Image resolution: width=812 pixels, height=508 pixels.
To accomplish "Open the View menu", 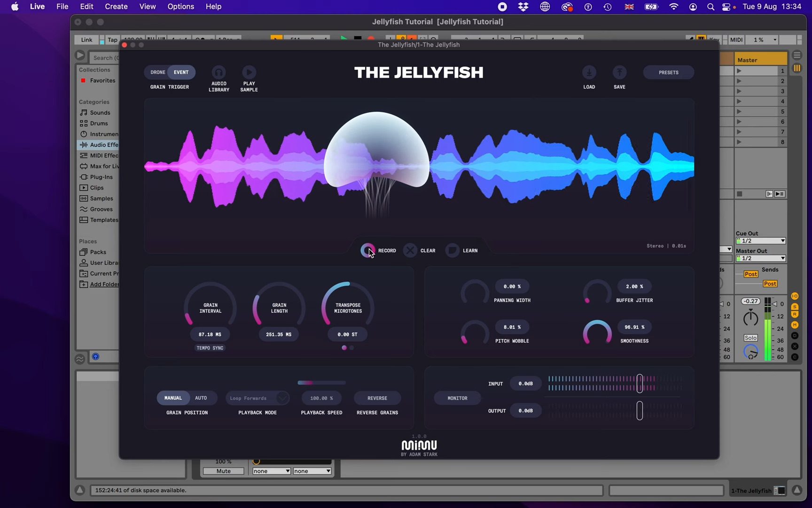I will 148,7.
